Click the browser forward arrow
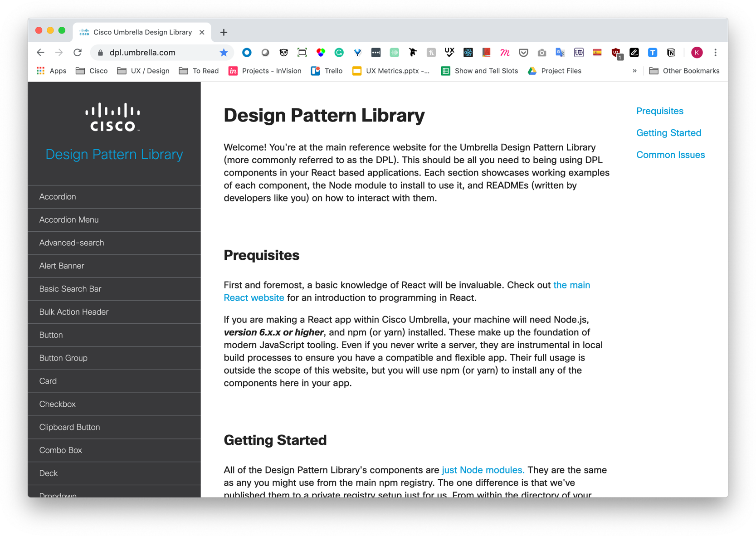The image size is (756, 536). (59, 53)
